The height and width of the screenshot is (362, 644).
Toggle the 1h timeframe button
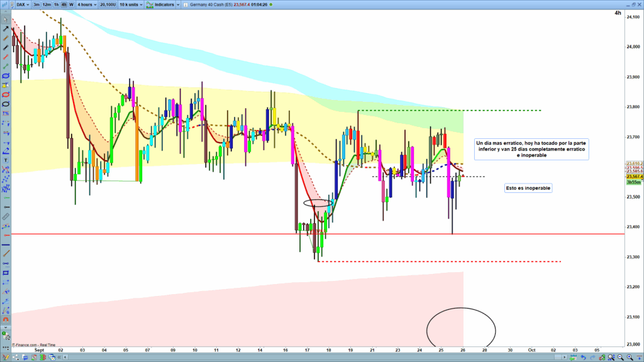coord(57,4)
